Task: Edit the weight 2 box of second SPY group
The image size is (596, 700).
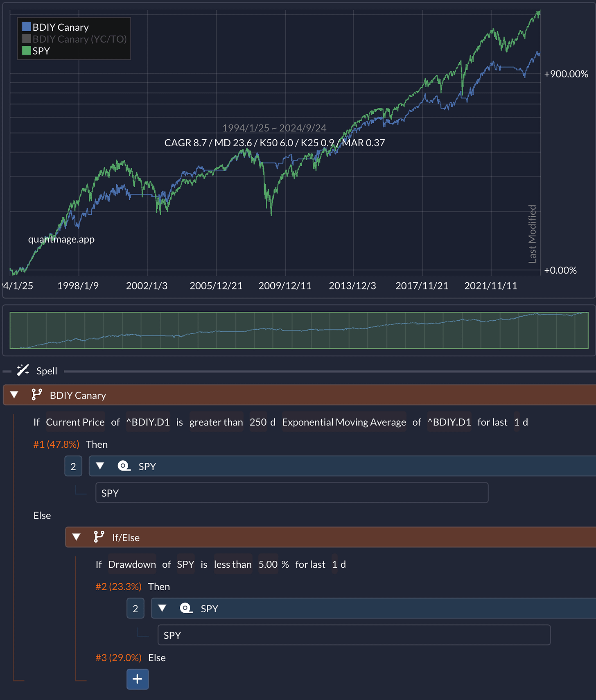Action: tap(135, 608)
